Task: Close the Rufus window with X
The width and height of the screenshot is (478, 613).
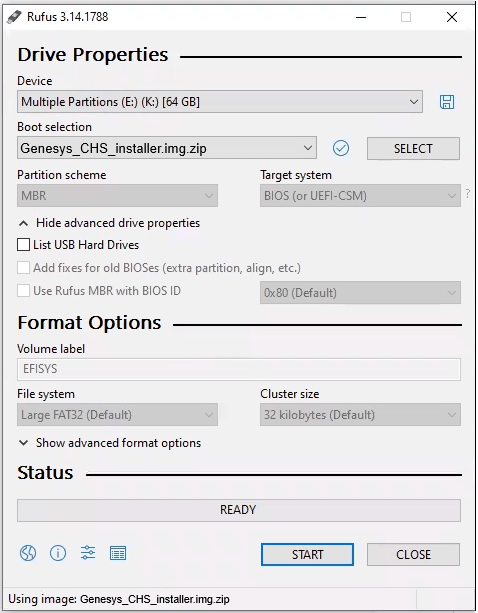Action: [x=452, y=17]
